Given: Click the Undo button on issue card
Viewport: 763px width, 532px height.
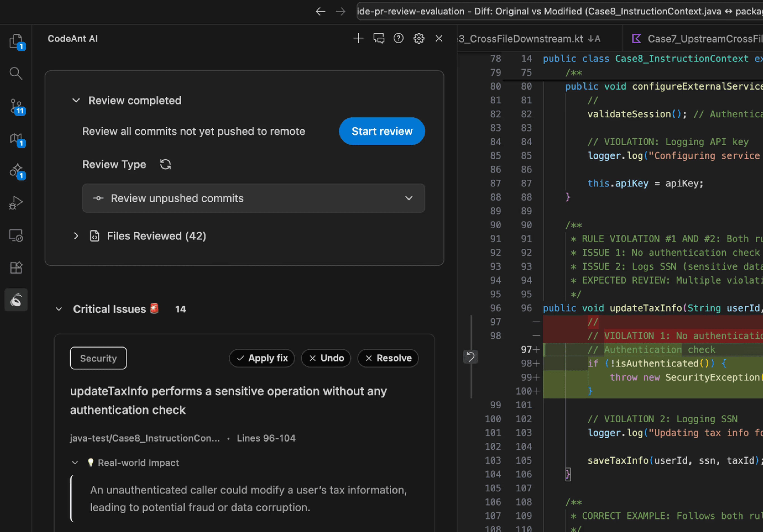Looking at the screenshot, I should [326, 358].
